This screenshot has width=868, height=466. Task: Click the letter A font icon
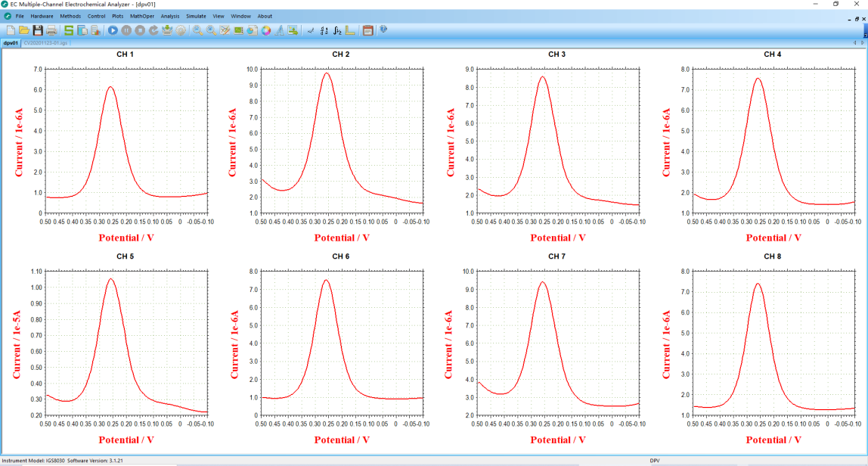click(280, 30)
